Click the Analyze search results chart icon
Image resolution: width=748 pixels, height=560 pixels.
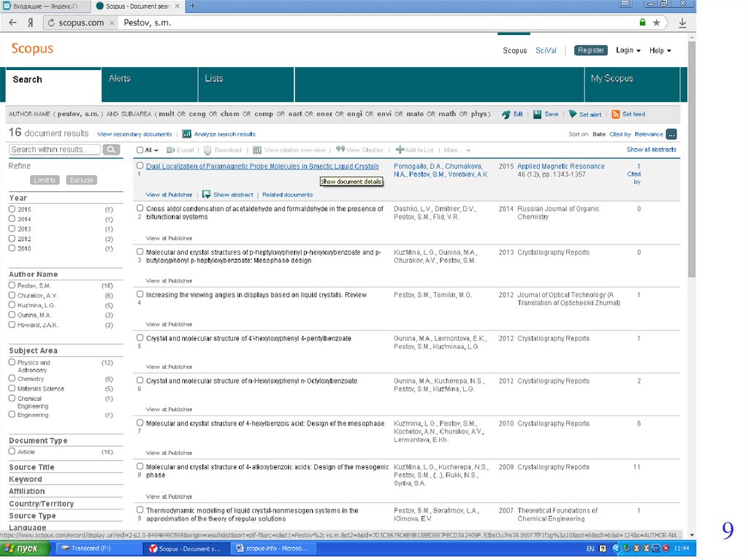[x=187, y=134]
